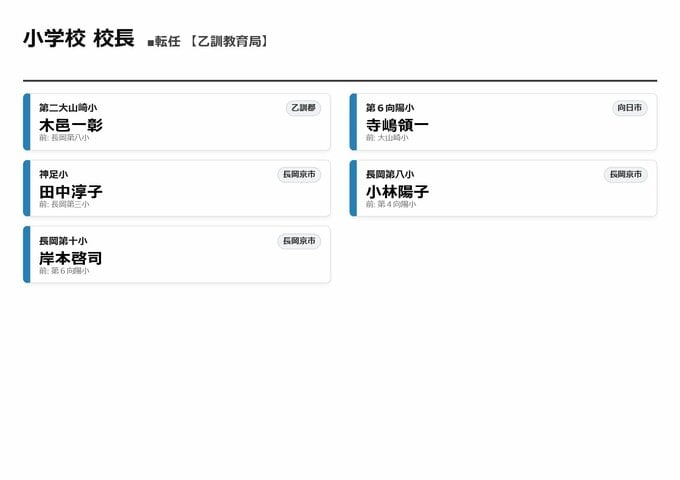The width and height of the screenshot is (680, 480).
Task: Click the 小学校 校長 page heading
Action: pos(78,39)
